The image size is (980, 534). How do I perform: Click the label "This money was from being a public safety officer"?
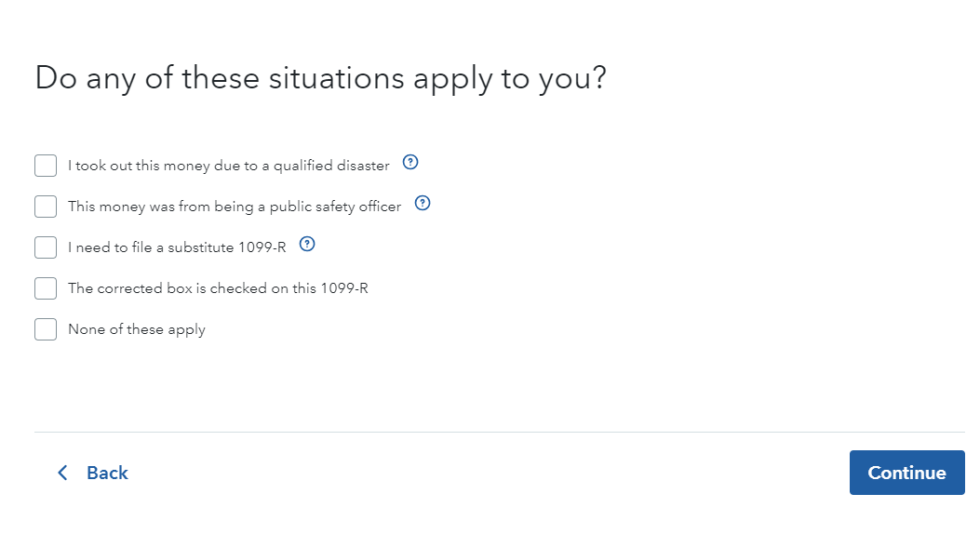[235, 207]
